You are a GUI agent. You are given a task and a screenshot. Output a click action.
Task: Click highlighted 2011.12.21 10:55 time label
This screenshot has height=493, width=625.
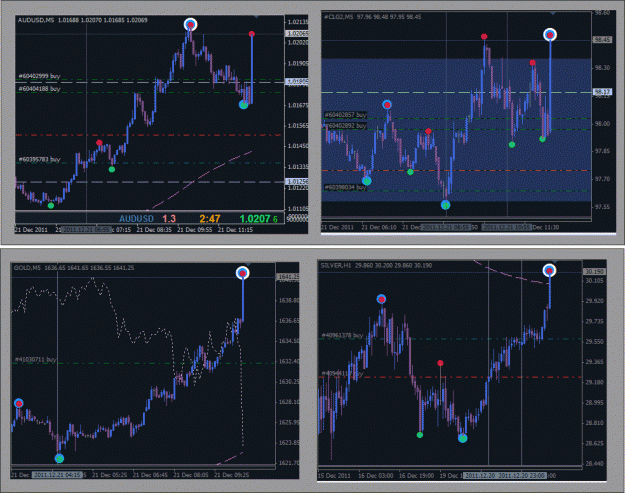[x=507, y=227]
